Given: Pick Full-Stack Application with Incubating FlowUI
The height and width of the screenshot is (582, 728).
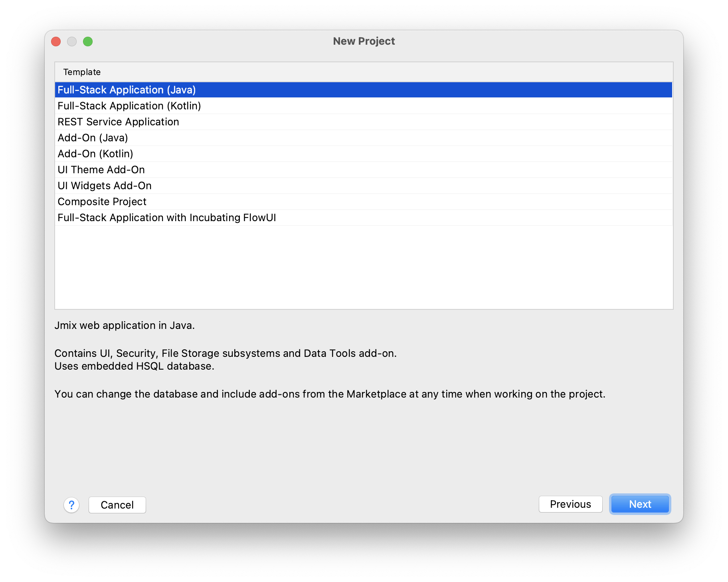Looking at the screenshot, I should coord(364,218).
